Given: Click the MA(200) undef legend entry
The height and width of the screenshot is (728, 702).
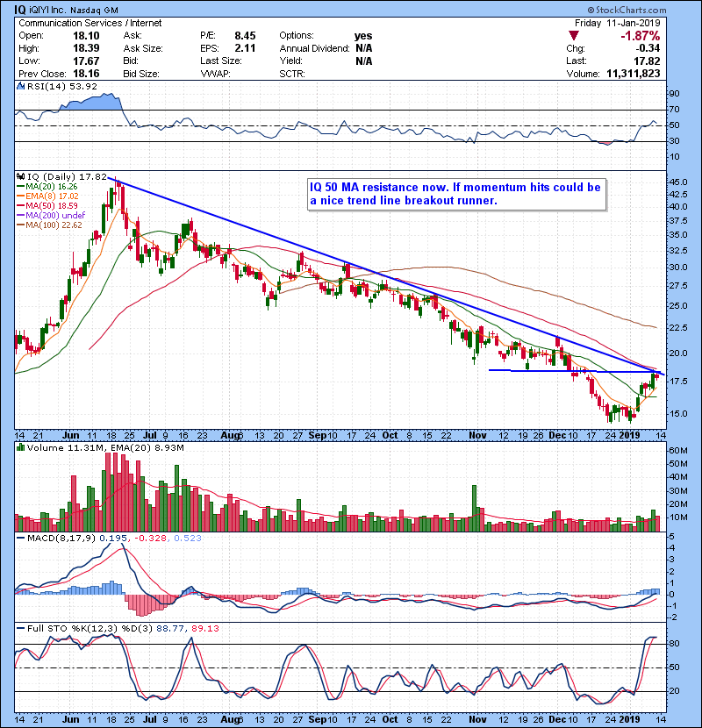Looking at the screenshot, I should (51, 216).
